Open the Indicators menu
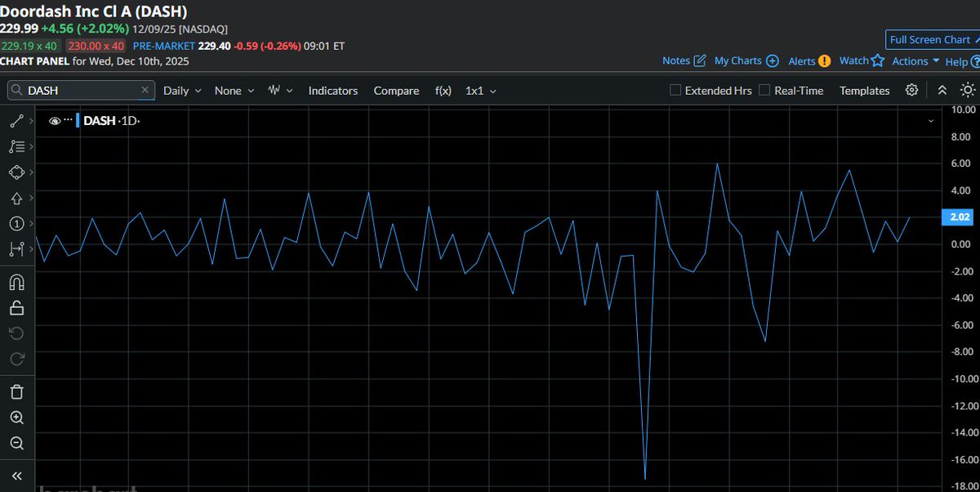Image resolution: width=980 pixels, height=492 pixels. tap(333, 91)
